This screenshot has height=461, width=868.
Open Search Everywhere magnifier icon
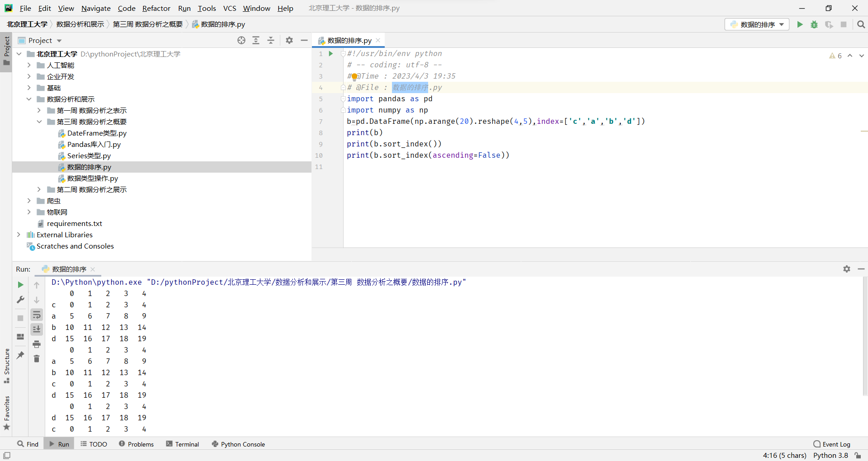coord(861,24)
